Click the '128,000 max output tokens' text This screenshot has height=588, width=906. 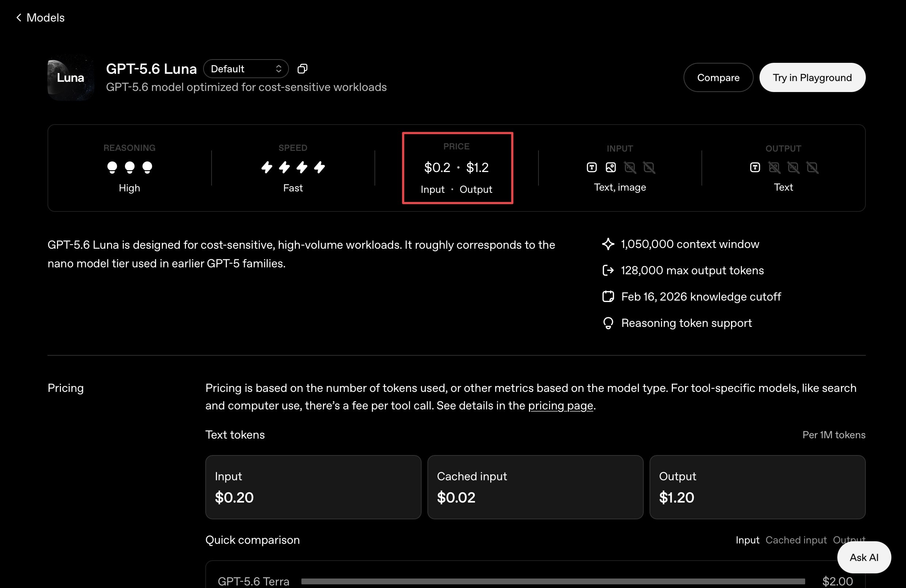pos(692,270)
